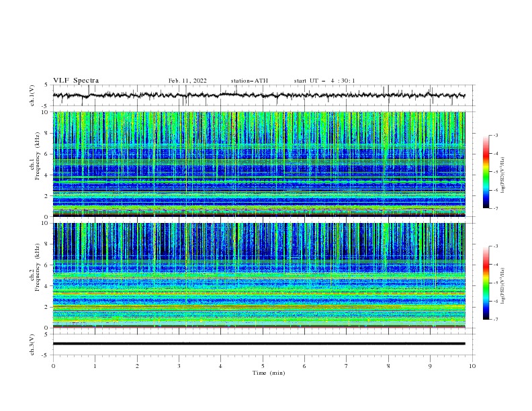The height and width of the screenshot is (411, 532).
Task: Click the "ch.1(V)" waveform axis label
Action: click(x=32, y=95)
